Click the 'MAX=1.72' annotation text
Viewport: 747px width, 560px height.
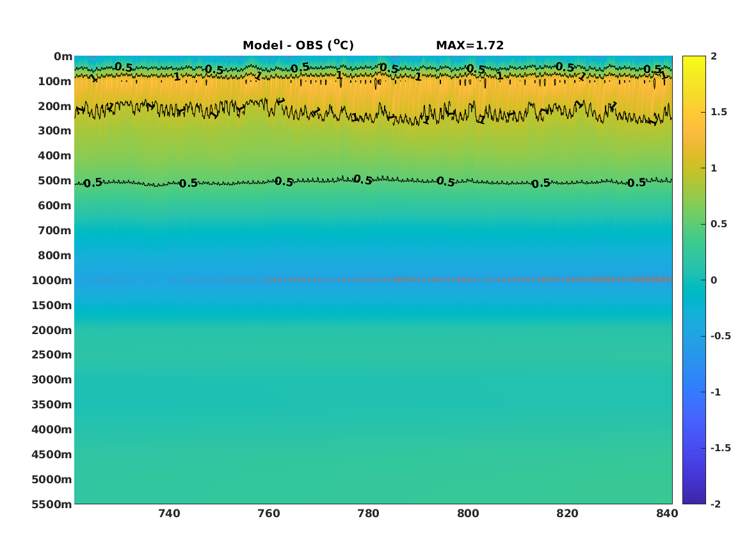click(470, 45)
